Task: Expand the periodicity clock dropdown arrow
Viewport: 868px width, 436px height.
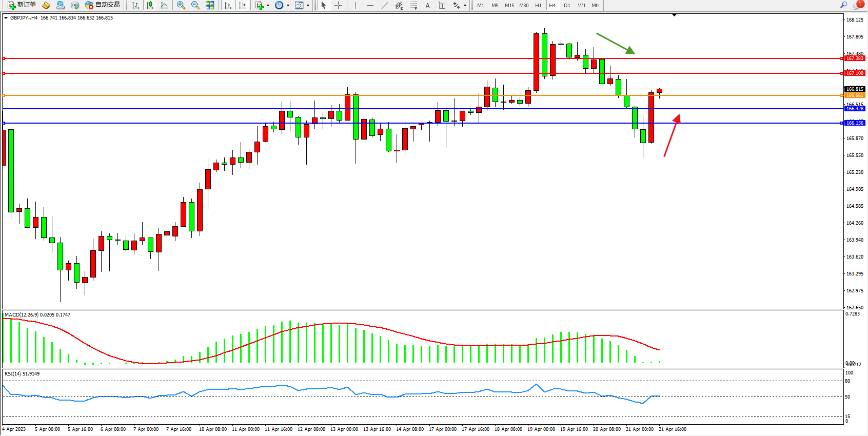Action: point(288,5)
